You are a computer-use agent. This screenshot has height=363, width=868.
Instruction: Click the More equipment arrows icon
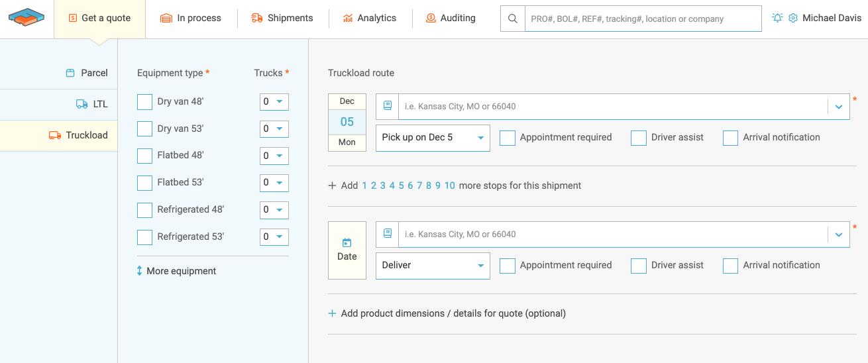click(140, 271)
